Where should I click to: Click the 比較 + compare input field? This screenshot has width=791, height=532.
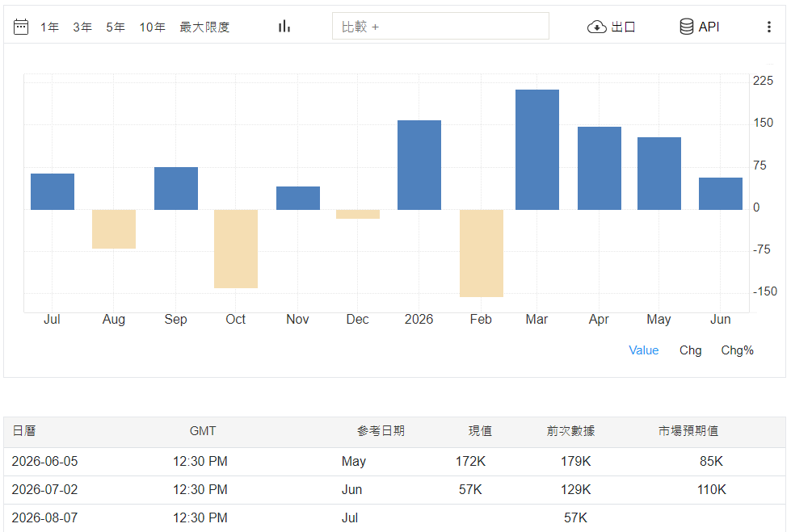440,26
